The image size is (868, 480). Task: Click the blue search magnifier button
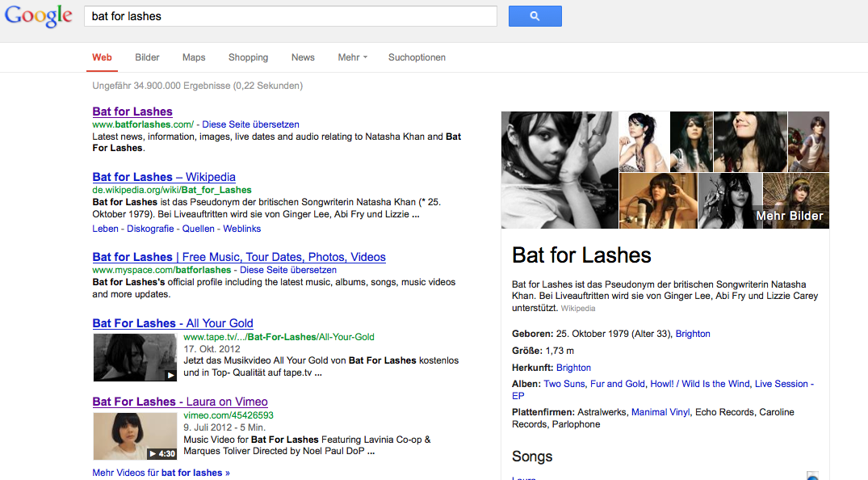point(535,16)
